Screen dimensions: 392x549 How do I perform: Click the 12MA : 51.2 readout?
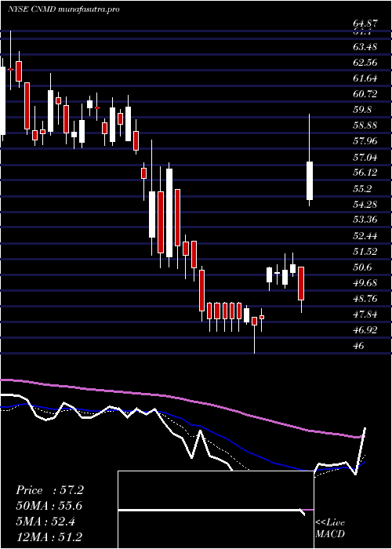49,536
